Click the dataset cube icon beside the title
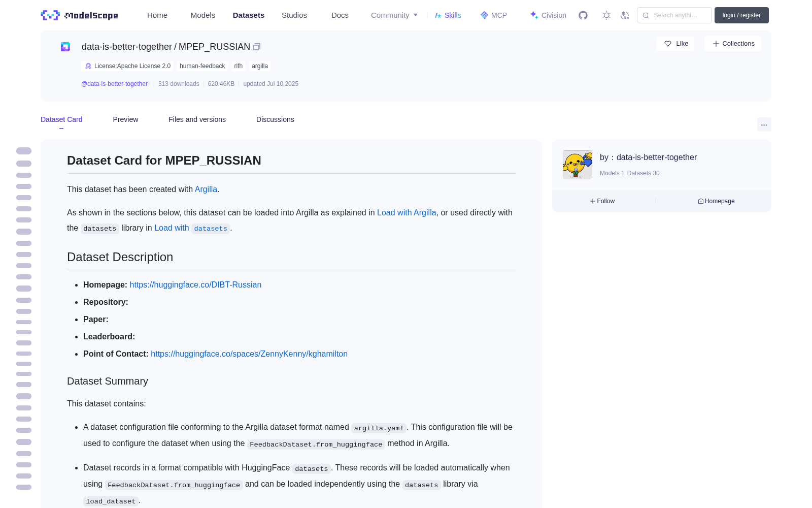Image resolution: width=812 pixels, height=508 pixels. [65, 47]
